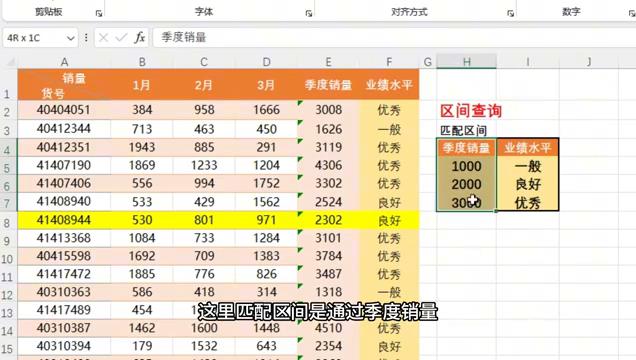The height and width of the screenshot is (360, 636).
Task: Select row 8 header
Action: click(9, 222)
